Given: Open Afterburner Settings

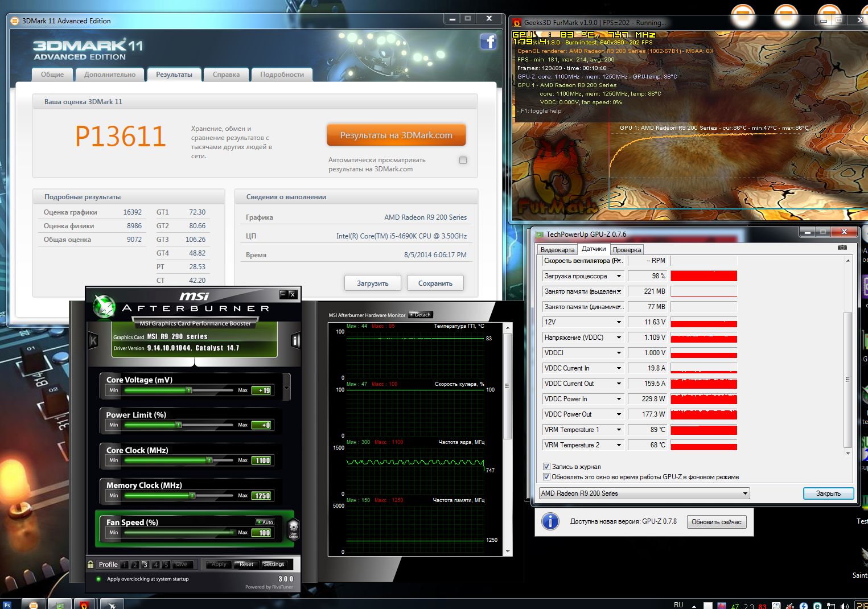Looking at the screenshot, I should click(274, 565).
